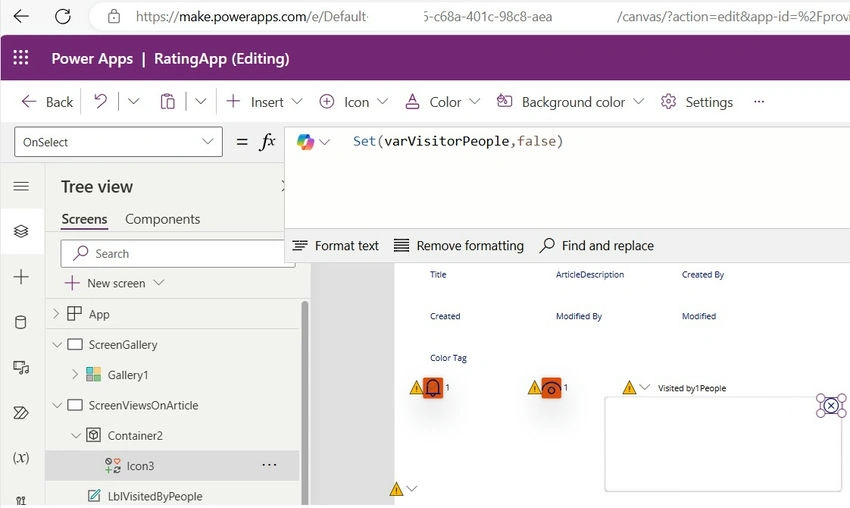
Task: Open the Insert pane plus icon
Action: (21, 277)
